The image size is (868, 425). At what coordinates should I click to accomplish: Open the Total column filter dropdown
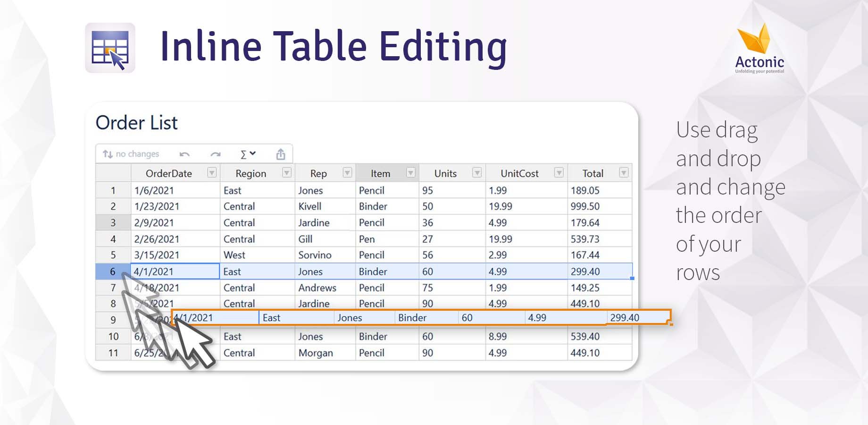624,173
